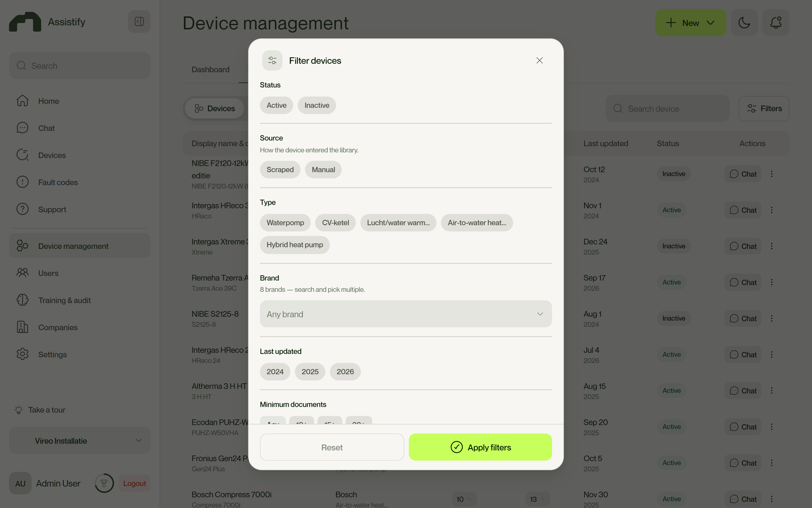This screenshot has width=812, height=508.
Task: Open more actions for Oct 12 row
Action: tap(771, 174)
